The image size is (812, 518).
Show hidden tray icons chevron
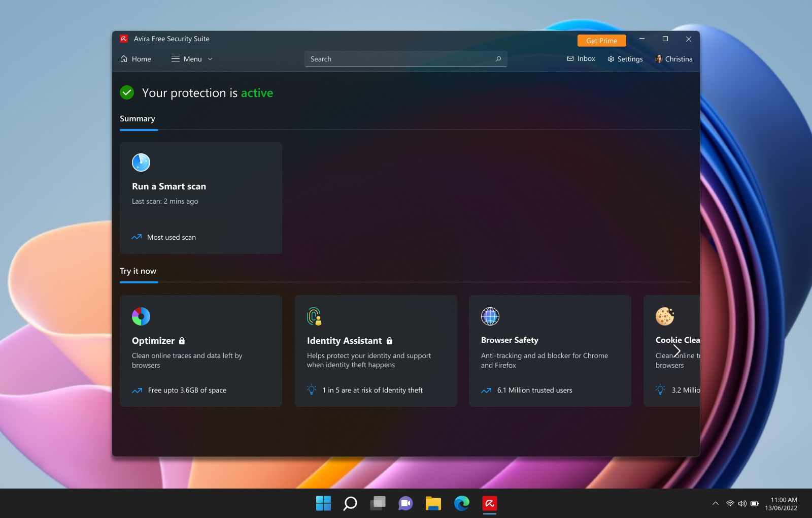click(716, 504)
